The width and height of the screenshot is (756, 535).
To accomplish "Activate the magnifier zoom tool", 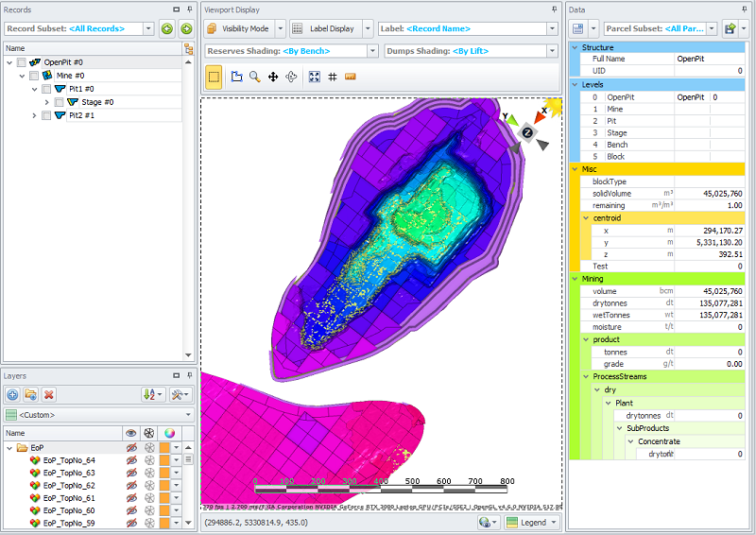I will pyautogui.click(x=255, y=76).
